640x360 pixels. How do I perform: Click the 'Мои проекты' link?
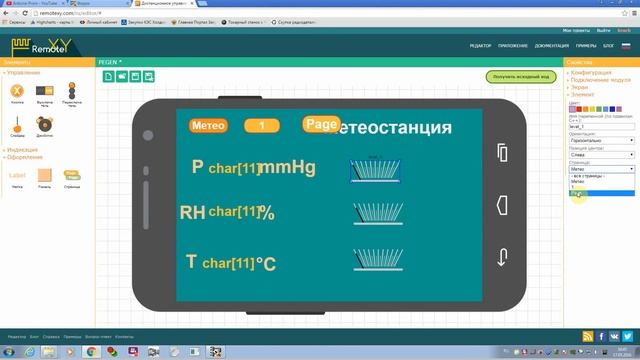(576, 31)
